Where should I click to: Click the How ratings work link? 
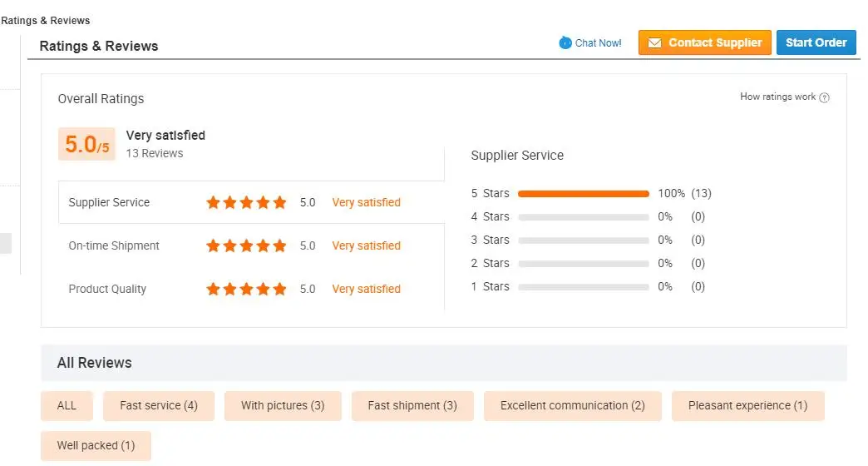[777, 97]
